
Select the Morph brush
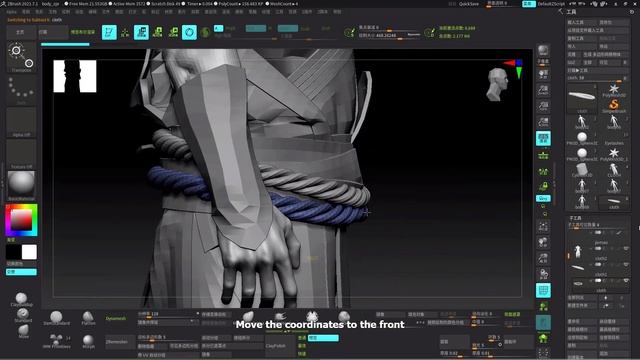click(x=88, y=341)
